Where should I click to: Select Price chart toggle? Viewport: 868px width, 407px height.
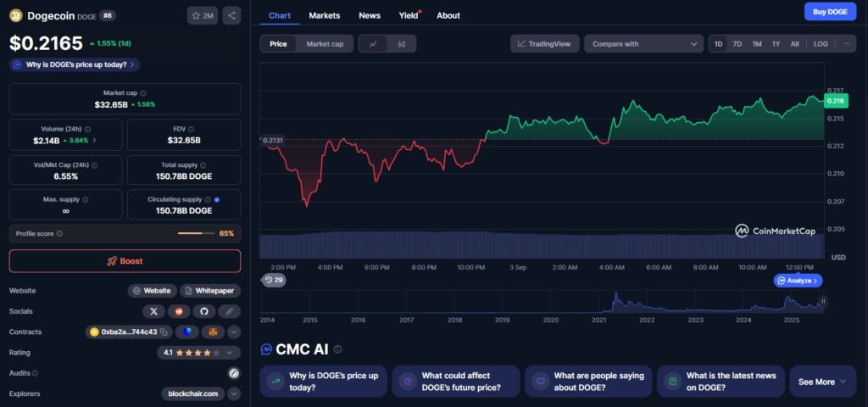(278, 44)
